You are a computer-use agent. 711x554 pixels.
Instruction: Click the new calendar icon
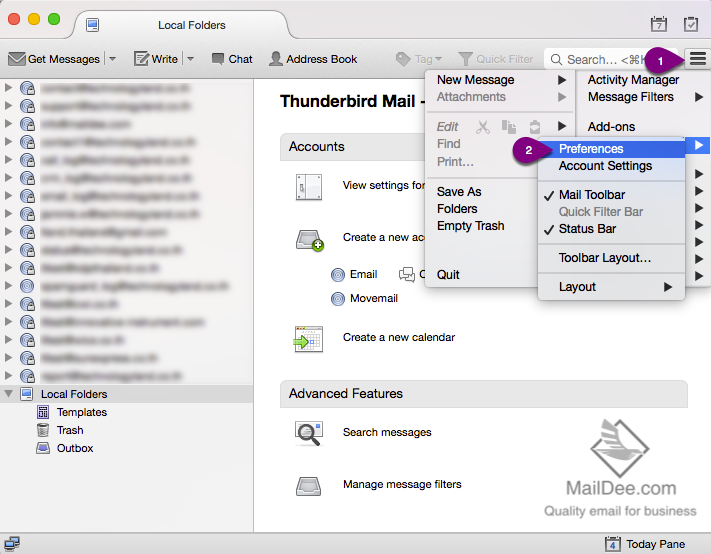point(308,339)
